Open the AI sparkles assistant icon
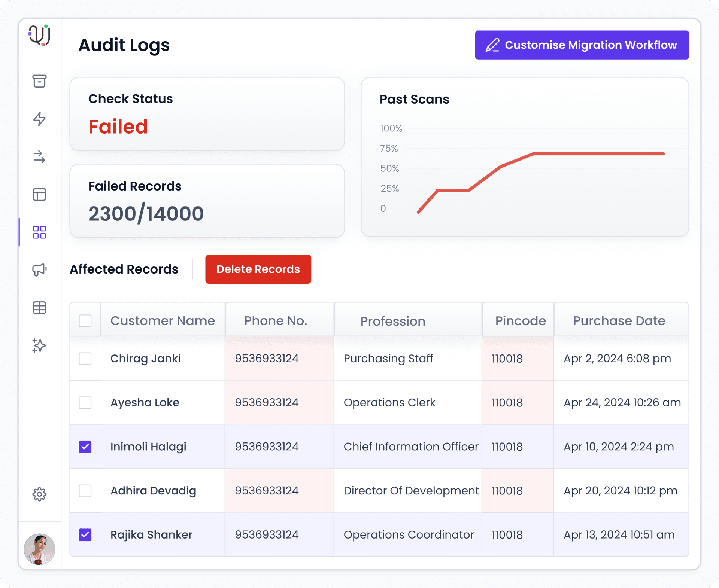The width and height of the screenshot is (719, 588). click(x=39, y=345)
